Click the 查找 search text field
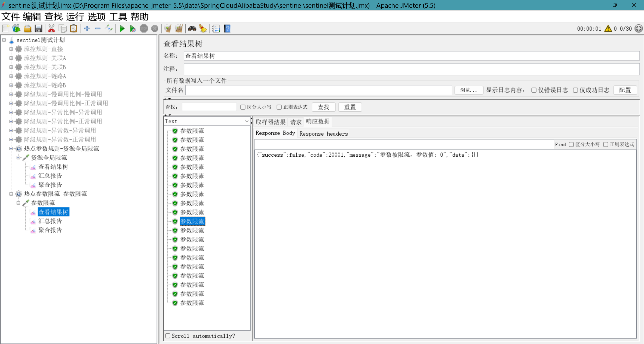Screen dimensions: 644x344 coord(209,107)
